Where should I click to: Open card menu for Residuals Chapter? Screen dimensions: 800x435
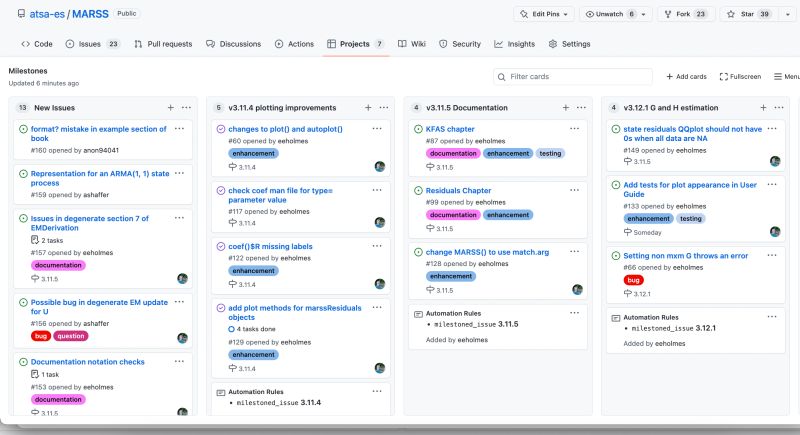click(574, 190)
